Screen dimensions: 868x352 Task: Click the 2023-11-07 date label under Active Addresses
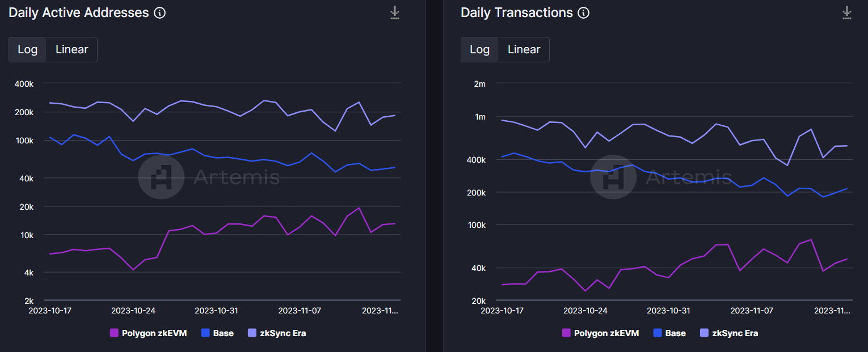[x=300, y=311]
